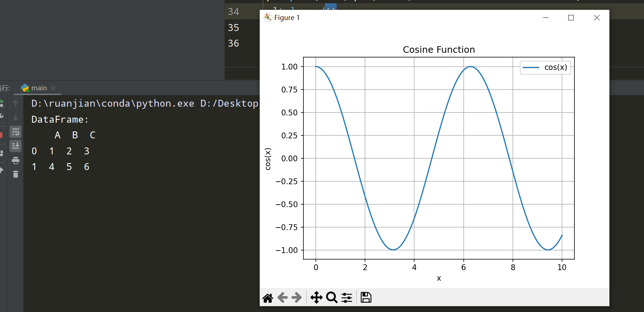The height and width of the screenshot is (312, 644).
Task: Click the matplotlib Figure 1 window icon
Action: (268, 17)
